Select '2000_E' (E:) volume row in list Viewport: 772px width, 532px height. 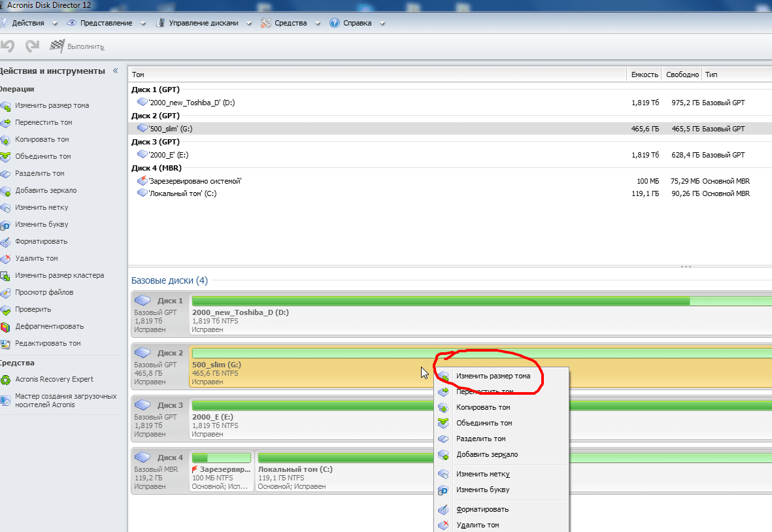(x=170, y=155)
